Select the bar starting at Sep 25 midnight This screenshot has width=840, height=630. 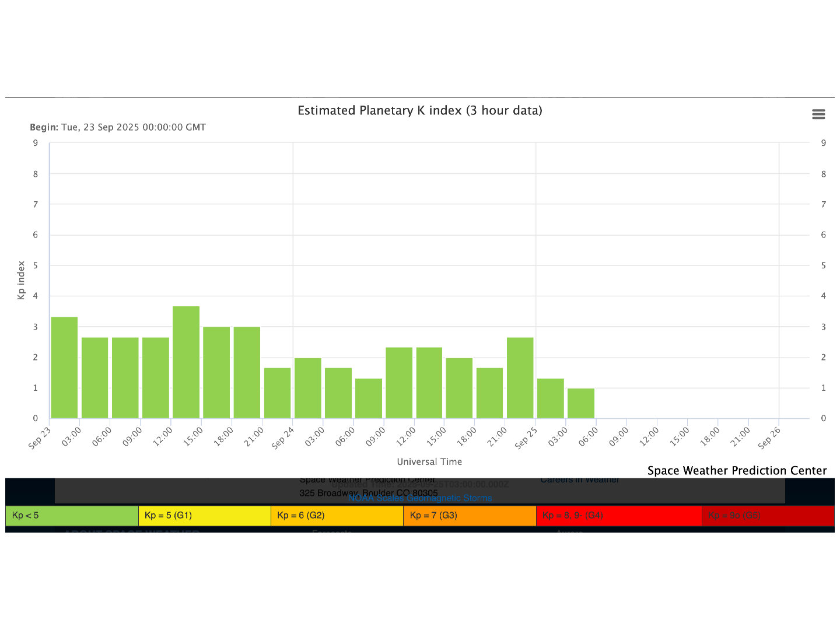coord(550,398)
